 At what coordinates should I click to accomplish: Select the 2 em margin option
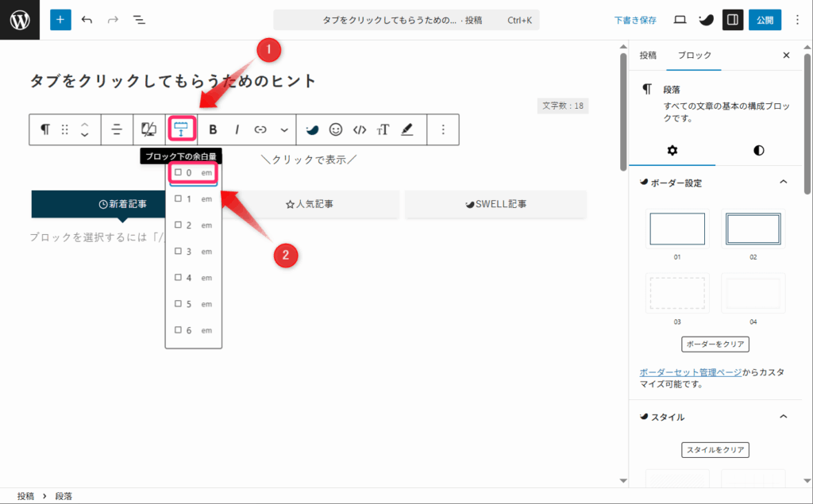[194, 225]
